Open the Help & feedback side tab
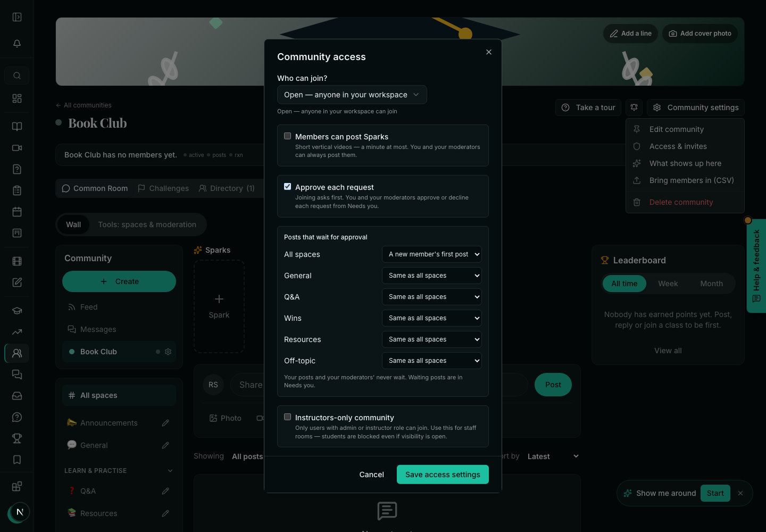 [x=756, y=266]
